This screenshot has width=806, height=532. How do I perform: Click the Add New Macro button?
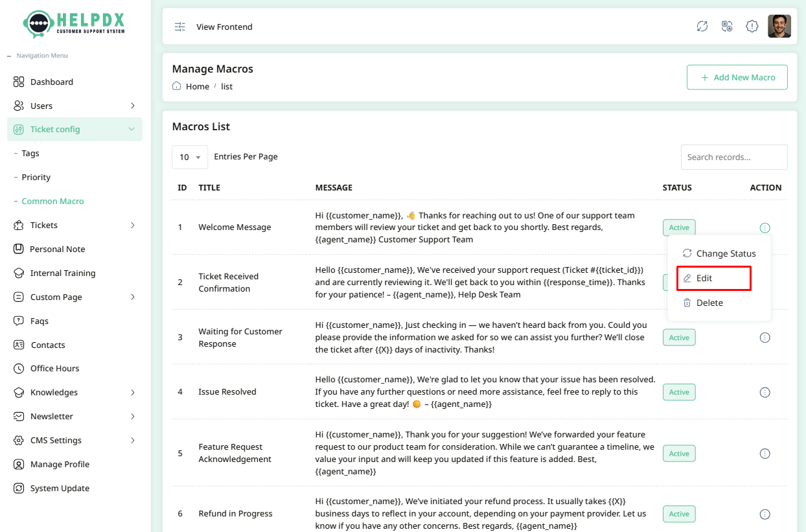point(737,77)
